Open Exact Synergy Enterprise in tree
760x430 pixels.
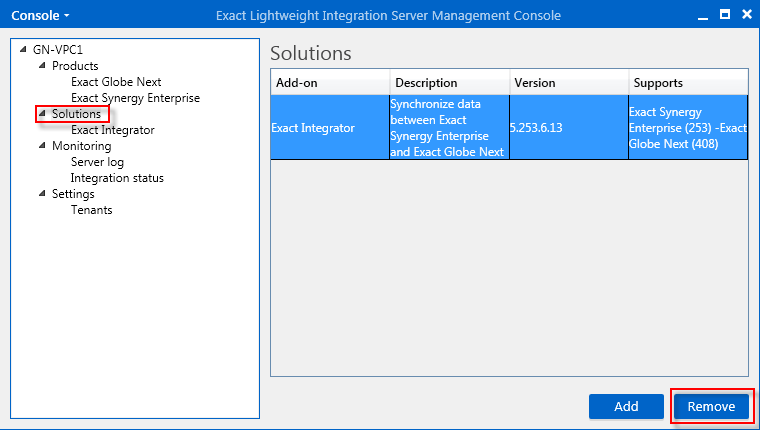pyautogui.click(x=135, y=97)
